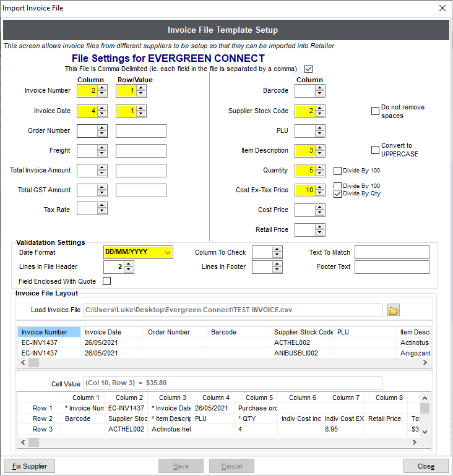Decrease Invoice Number row value spinner

140,94
